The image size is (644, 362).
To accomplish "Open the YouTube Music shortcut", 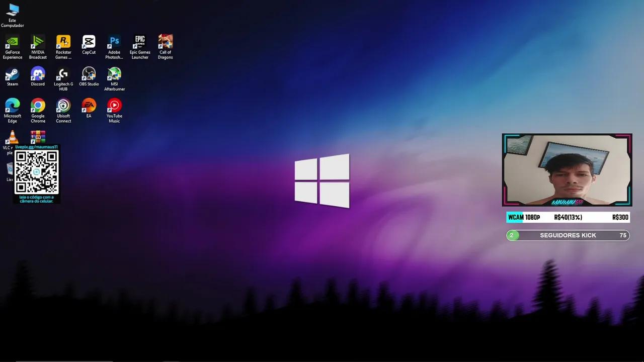I will point(114,111).
